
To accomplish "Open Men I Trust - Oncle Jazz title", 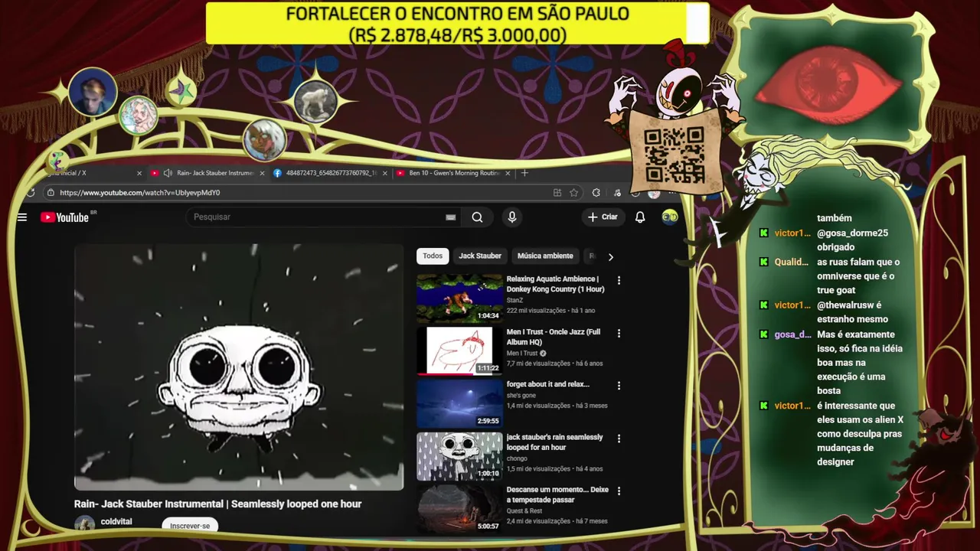I will [x=554, y=337].
